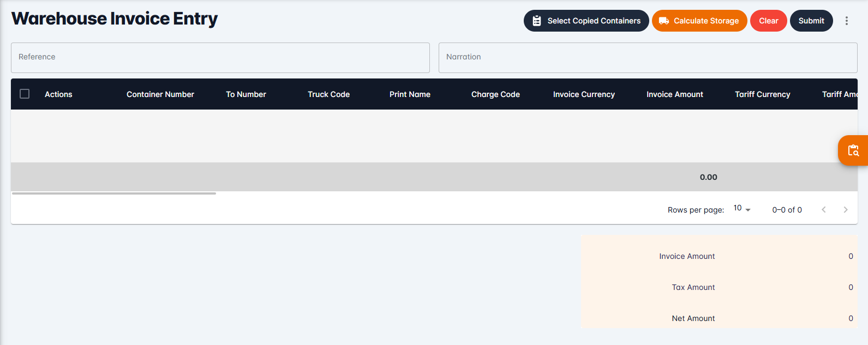Click the Clear button
This screenshot has width=868, height=345.
click(768, 21)
